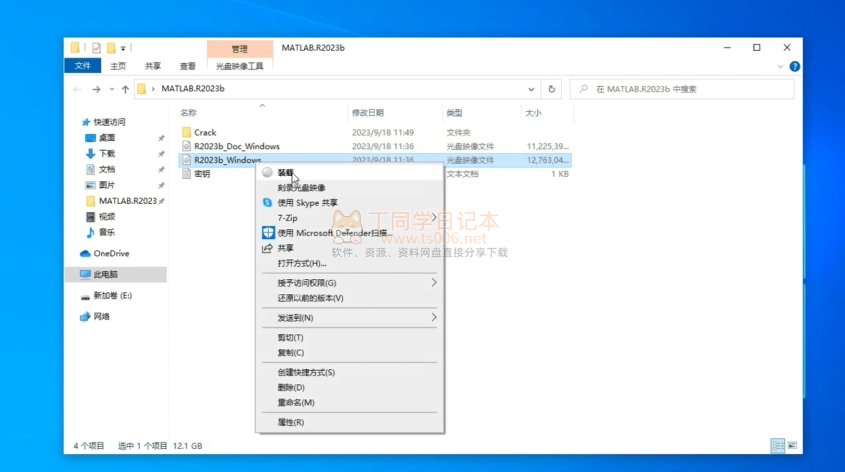Scan with Microsoft Defender menu entry

[x=349, y=233]
